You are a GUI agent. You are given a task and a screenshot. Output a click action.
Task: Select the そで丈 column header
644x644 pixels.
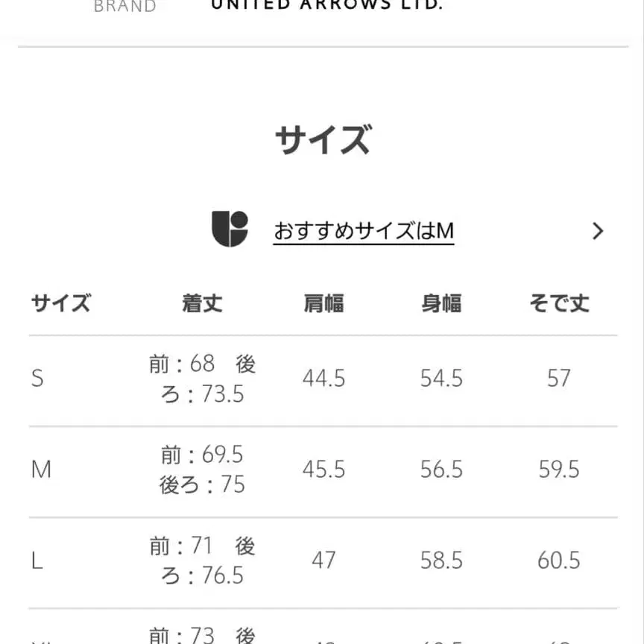pyautogui.click(x=559, y=303)
